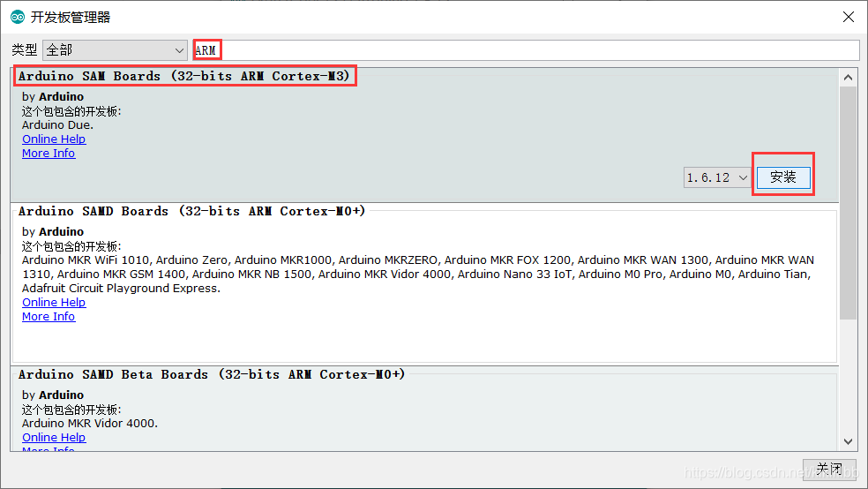Select Arduino SAMD Boards package title
Image resolution: width=868 pixels, height=489 pixels.
coord(192,212)
